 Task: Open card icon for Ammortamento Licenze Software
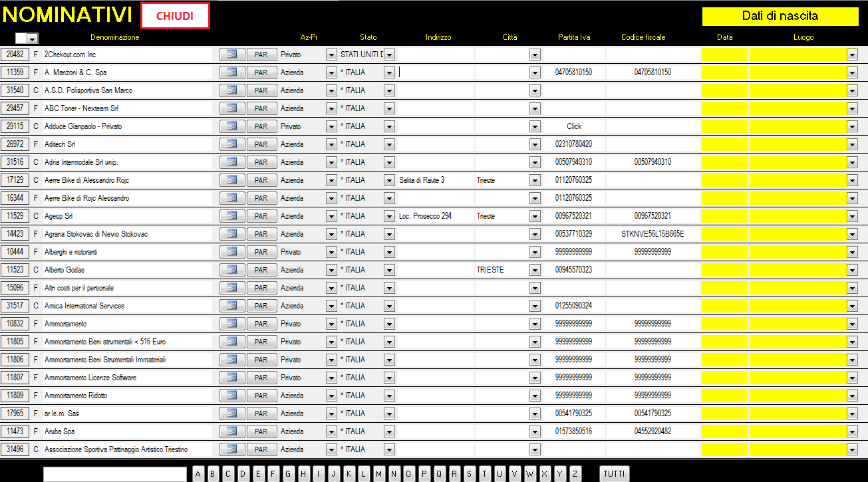(232, 378)
